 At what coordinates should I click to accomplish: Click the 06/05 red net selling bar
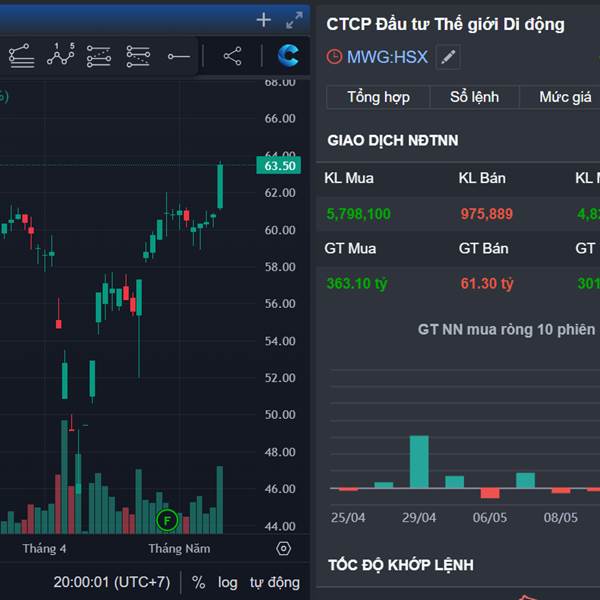[490, 493]
